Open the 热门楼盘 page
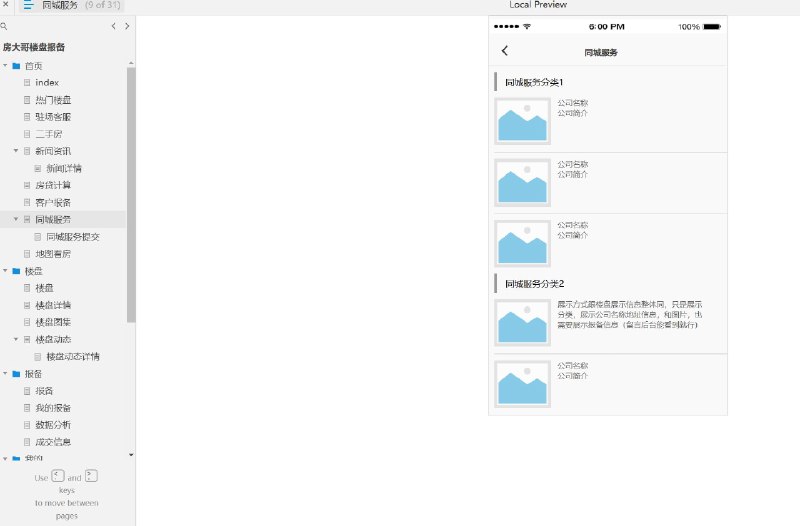 [53, 100]
